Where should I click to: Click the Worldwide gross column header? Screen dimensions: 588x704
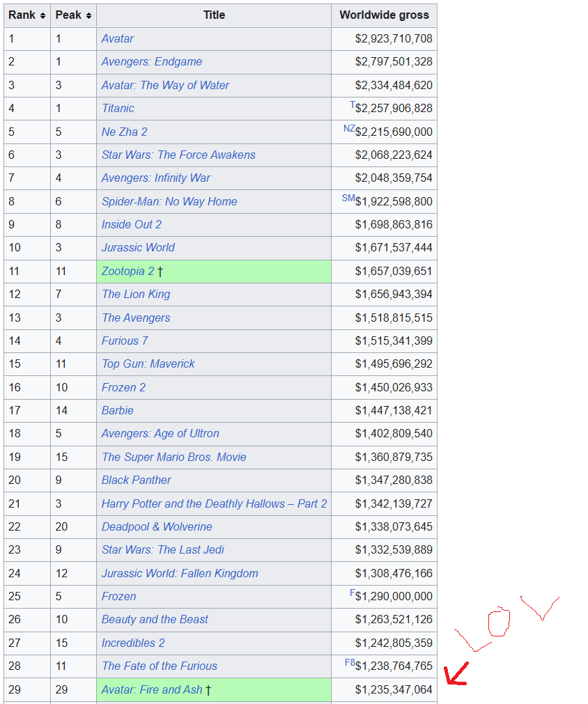[384, 15]
